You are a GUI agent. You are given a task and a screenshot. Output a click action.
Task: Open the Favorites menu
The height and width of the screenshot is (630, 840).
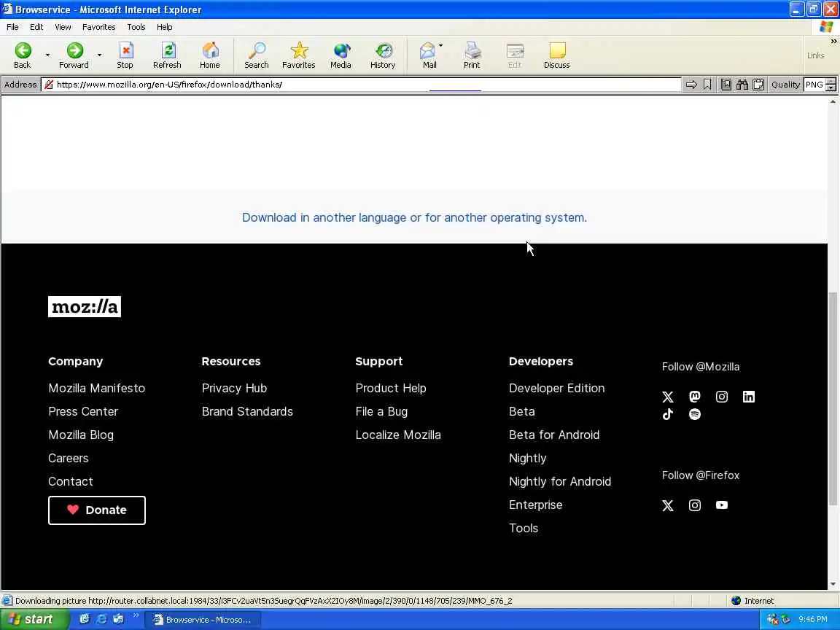(98, 27)
